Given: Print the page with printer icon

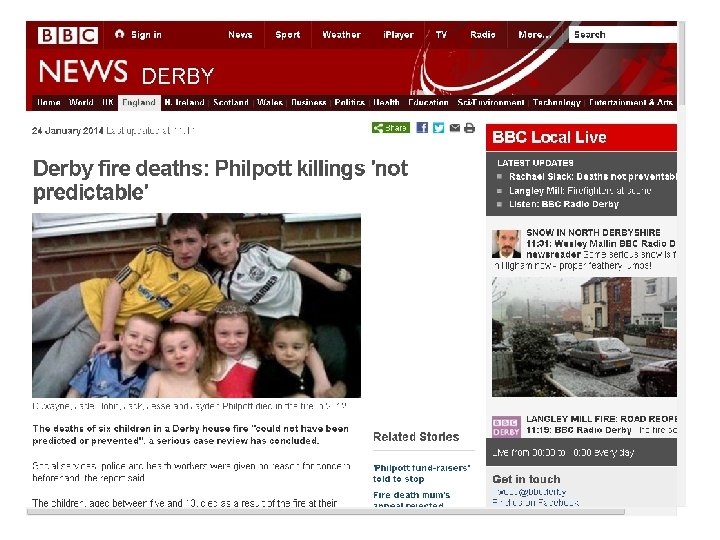Looking at the screenshot, I should click(469, 128).
